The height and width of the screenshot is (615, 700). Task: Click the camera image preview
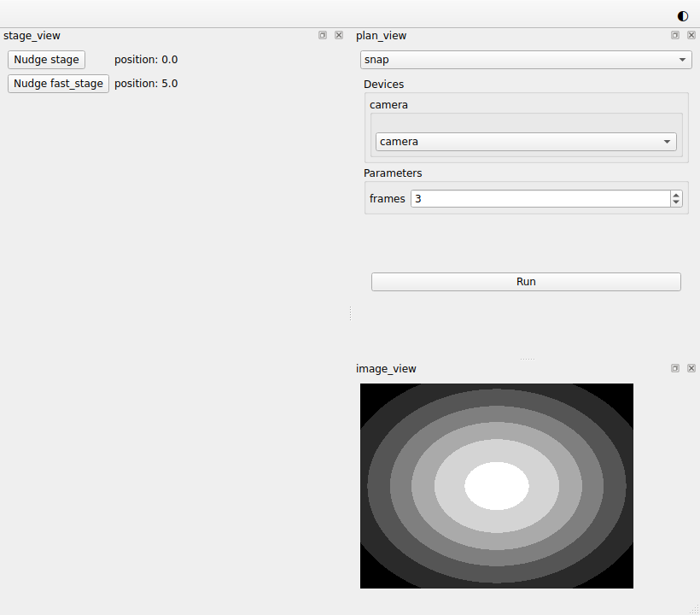[497, 486]
